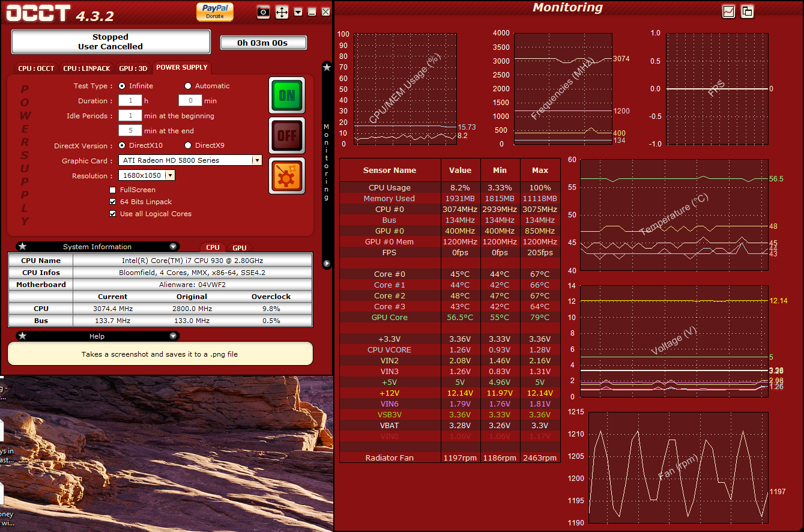Switch to the CPU:LINPACK tab
804x532 pixels.
coord(86,68)
